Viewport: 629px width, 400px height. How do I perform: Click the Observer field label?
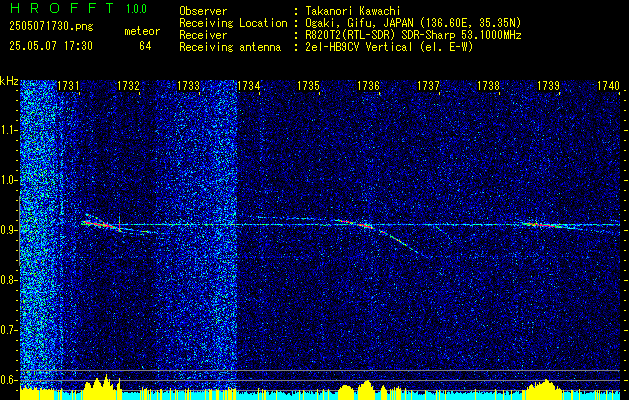click(x=203, y=11)
